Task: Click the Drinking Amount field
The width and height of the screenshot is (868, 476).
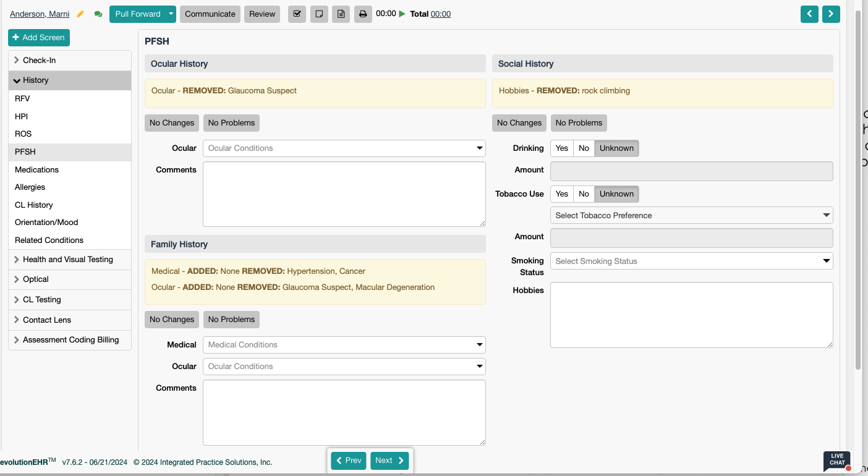Action: point(692,171)
